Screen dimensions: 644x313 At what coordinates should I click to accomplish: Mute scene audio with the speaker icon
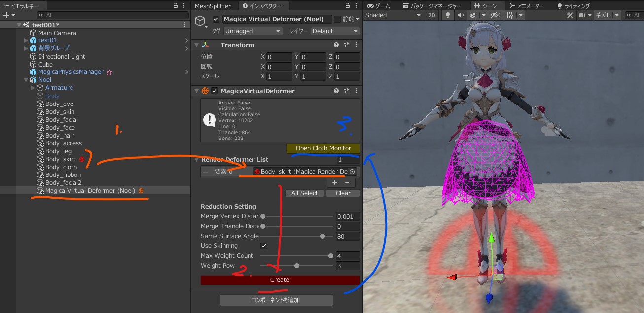point(460,15)
